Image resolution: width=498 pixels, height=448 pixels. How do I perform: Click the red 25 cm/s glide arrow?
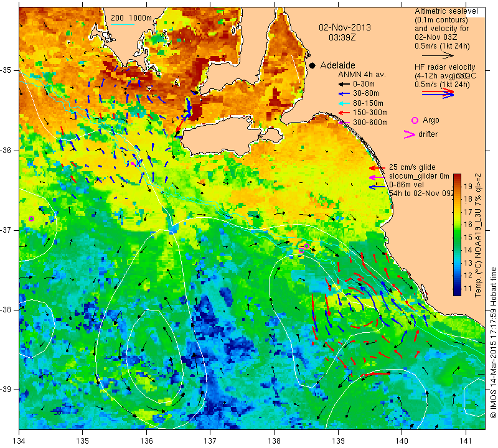377,168
